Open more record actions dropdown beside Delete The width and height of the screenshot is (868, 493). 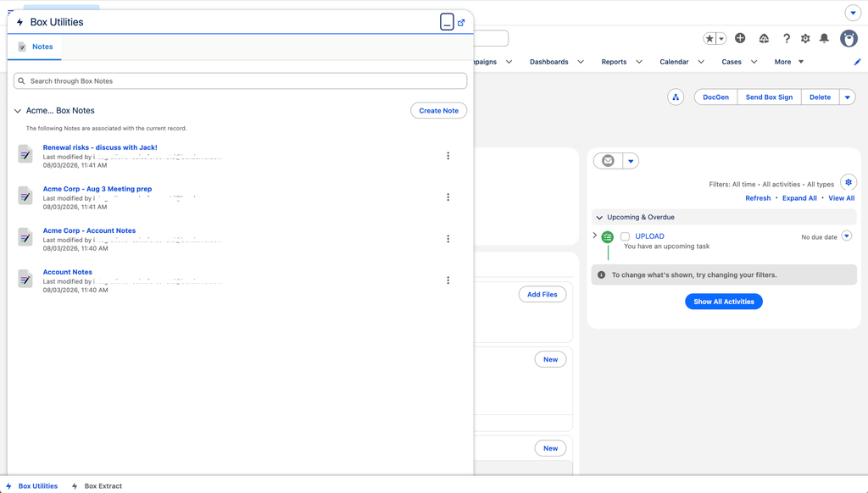(x=848, y=97)
